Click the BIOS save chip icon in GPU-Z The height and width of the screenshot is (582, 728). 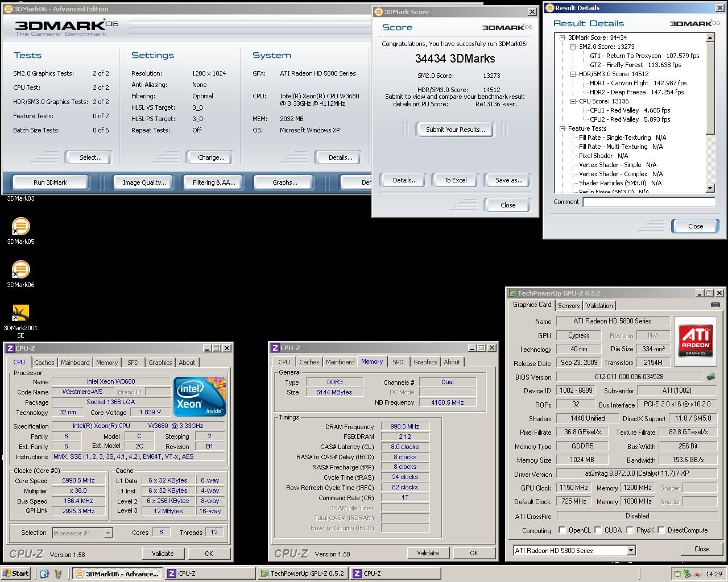click(x=711, y=377)
